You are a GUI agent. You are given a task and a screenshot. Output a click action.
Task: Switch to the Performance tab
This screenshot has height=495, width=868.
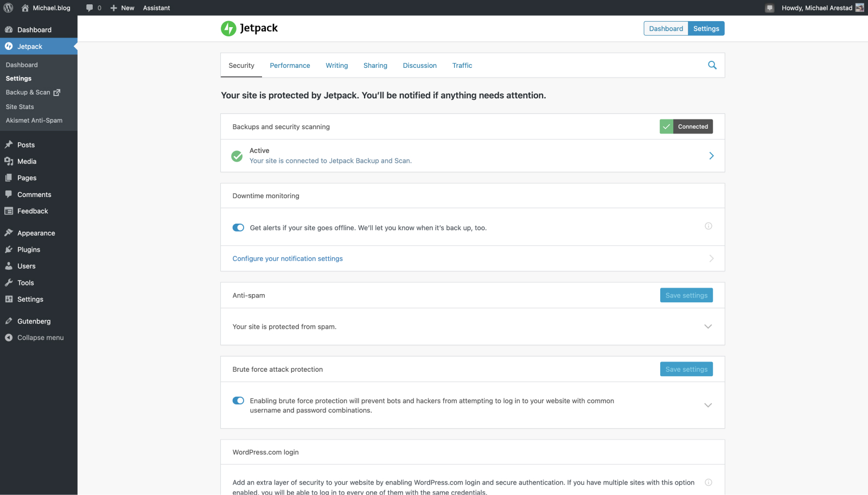pyautogui.click(x=290, y=65)
